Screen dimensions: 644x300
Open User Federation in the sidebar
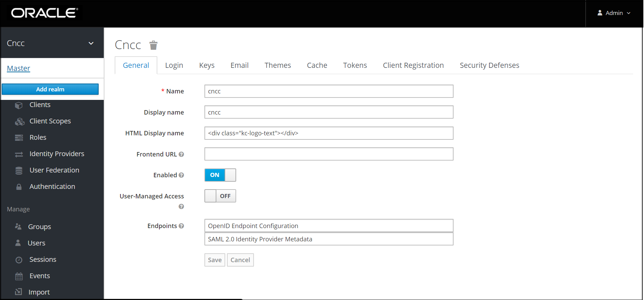click(x=54, y=170)
